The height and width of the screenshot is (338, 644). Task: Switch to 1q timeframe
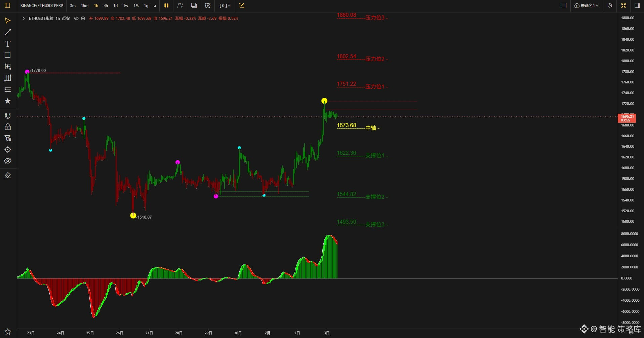click(x=146, y=6)
